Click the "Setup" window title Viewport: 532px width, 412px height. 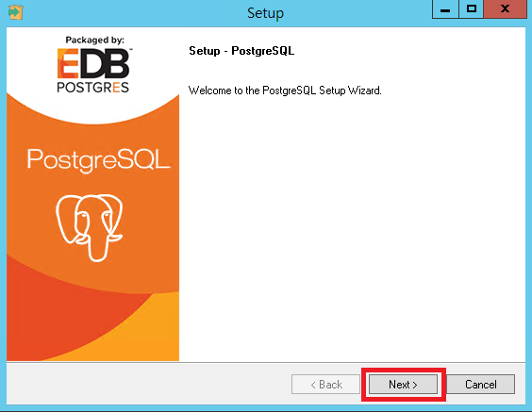click(265, 13)
